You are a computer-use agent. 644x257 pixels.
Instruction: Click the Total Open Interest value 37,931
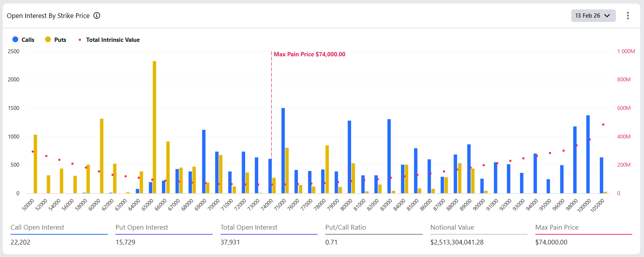coord(230,242)
